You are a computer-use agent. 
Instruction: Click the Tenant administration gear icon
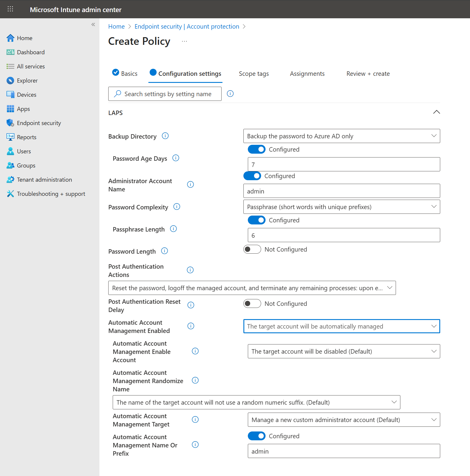tap(10, 180)
